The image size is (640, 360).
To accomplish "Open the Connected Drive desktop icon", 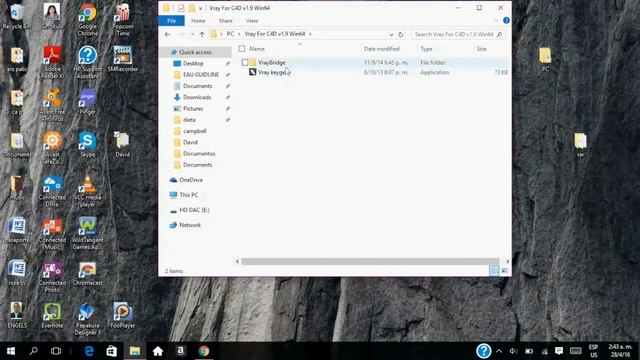I will tap(52, 191).
